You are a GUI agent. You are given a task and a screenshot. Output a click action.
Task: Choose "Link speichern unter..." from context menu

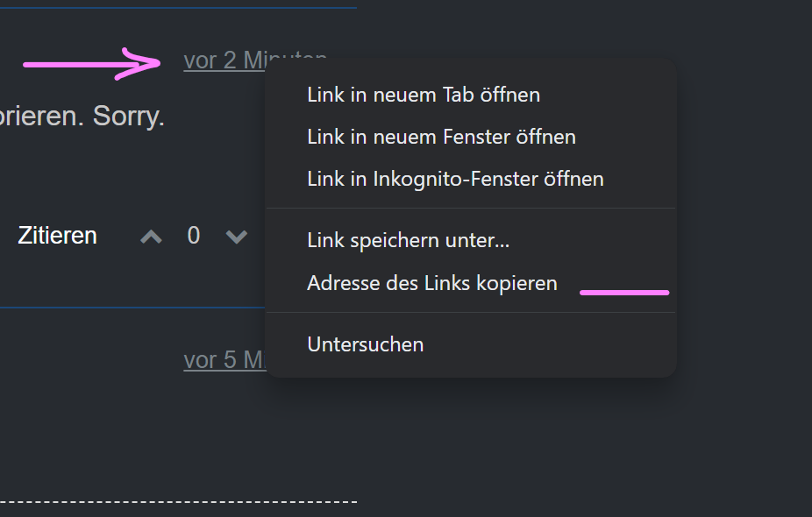pos(408,240)
